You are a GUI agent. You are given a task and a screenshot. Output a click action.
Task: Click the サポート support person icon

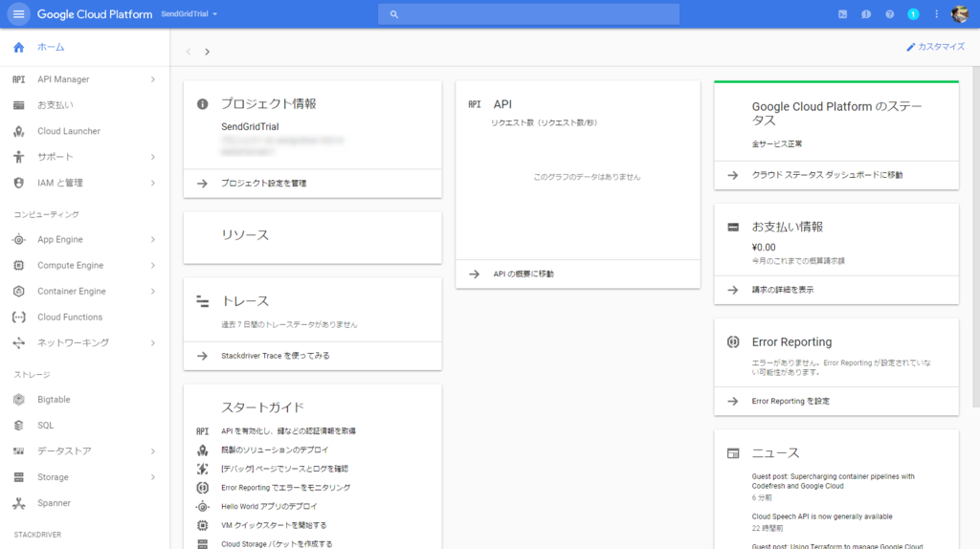coord(19,157)
